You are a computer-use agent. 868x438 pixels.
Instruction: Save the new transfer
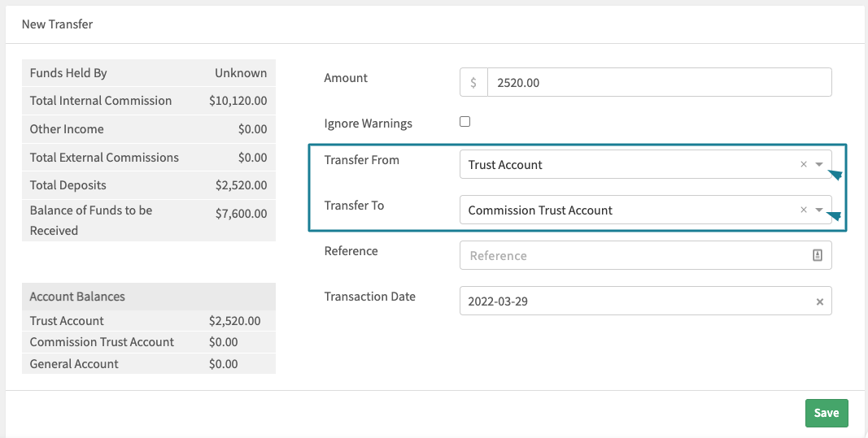[827, 413]
